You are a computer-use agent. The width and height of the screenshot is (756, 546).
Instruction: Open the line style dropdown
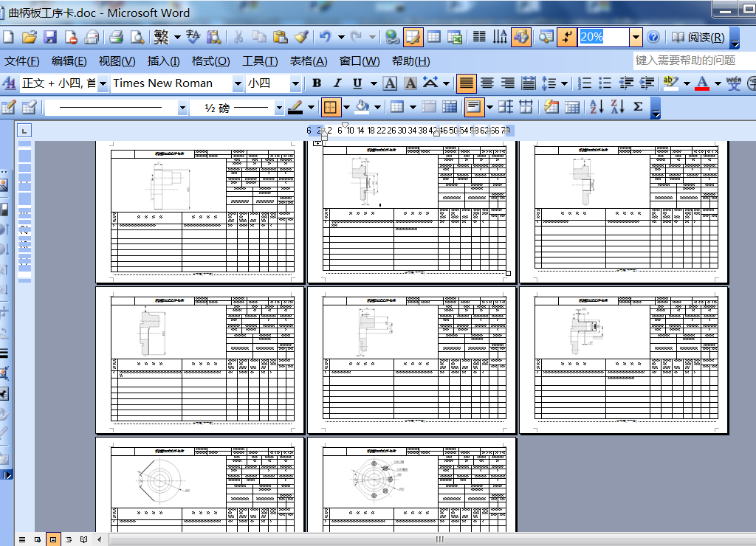pyautogui.click(x=182, y=108)
